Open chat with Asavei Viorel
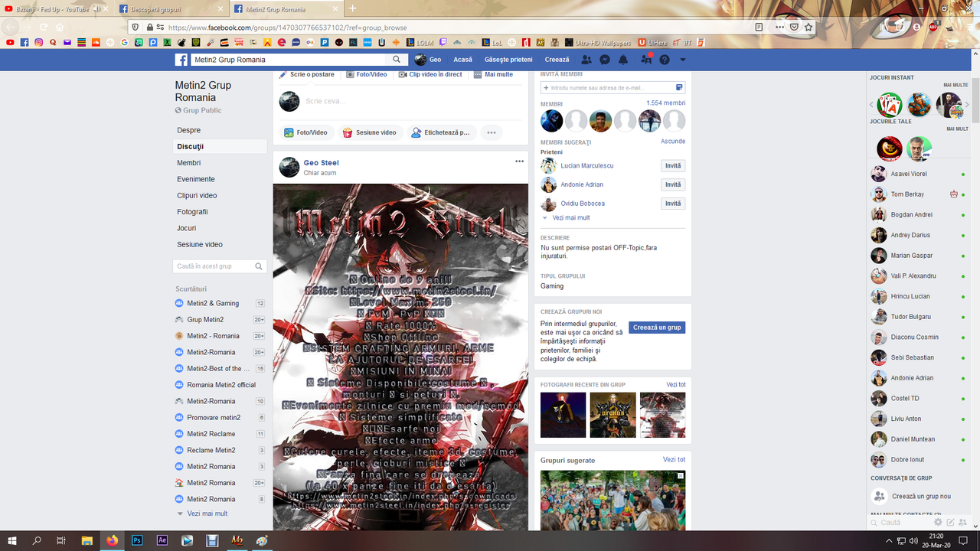The image size is (980, 551). tap(919, 174)
